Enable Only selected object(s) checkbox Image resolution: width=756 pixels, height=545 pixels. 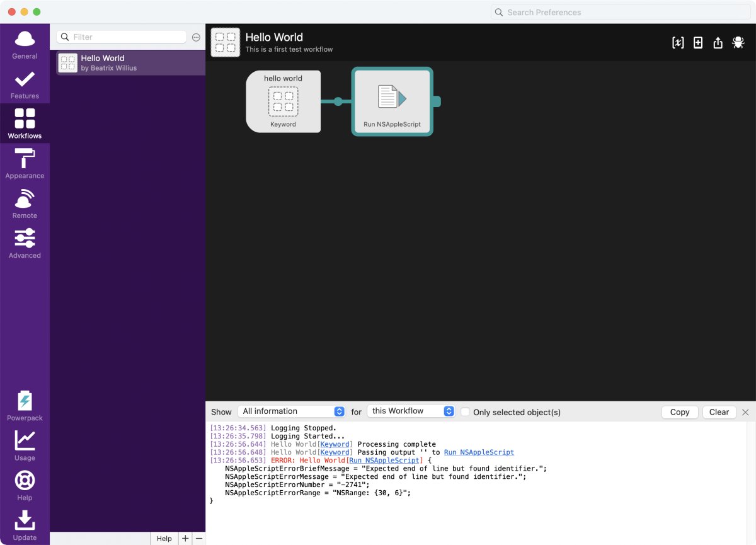(465, 411)
